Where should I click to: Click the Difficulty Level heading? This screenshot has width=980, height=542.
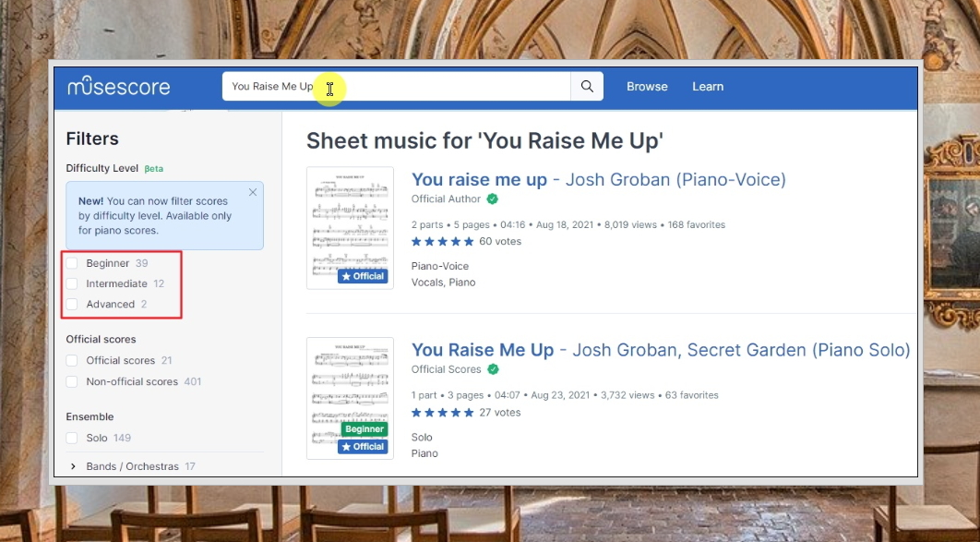click(x=102, y=168)
